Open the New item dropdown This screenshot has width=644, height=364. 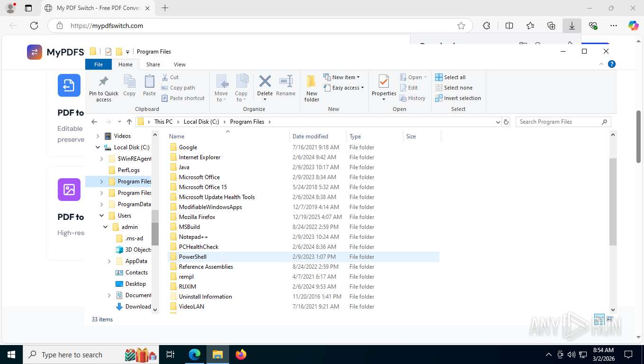(x=341, y=77)
